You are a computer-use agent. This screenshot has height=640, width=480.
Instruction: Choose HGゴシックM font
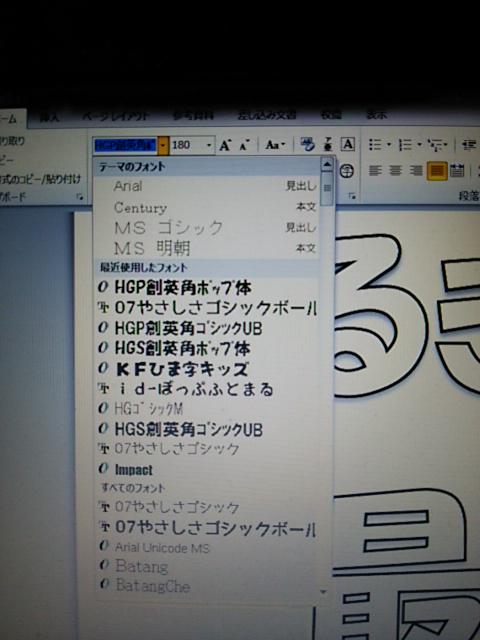coord(206,409)
